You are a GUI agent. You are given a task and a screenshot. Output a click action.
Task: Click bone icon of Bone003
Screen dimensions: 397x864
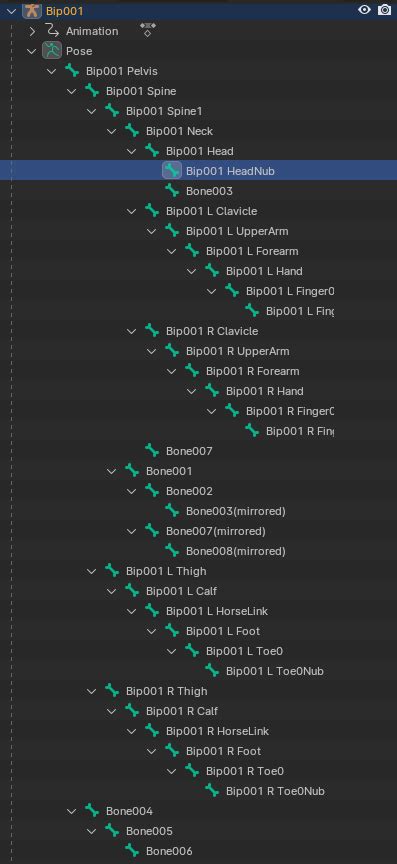click(x=172, y=191)
